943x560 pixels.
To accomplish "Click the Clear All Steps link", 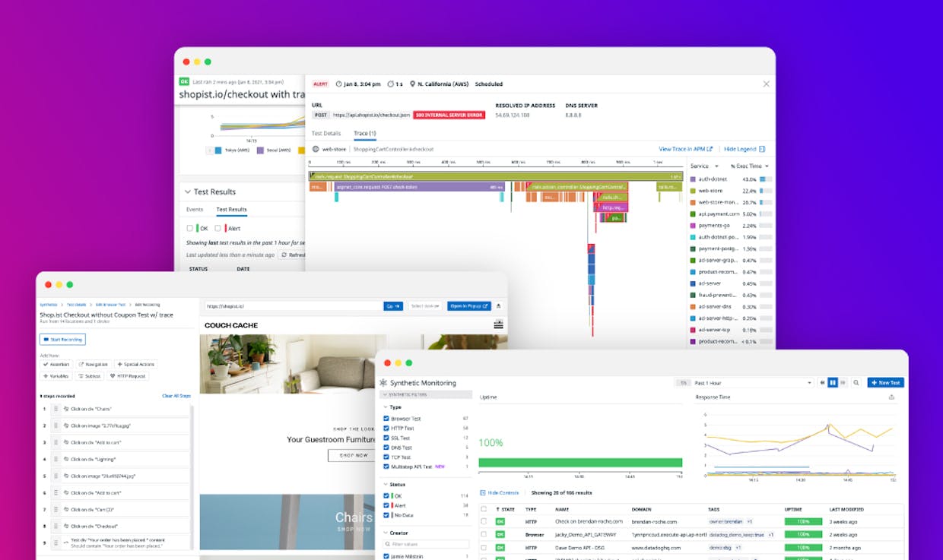I will click(176, 396).
